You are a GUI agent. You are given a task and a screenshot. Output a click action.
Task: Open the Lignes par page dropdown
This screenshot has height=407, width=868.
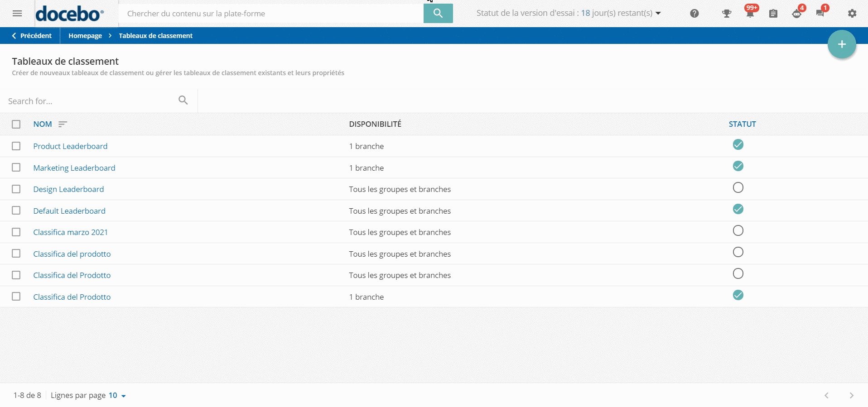coord(117,396)
